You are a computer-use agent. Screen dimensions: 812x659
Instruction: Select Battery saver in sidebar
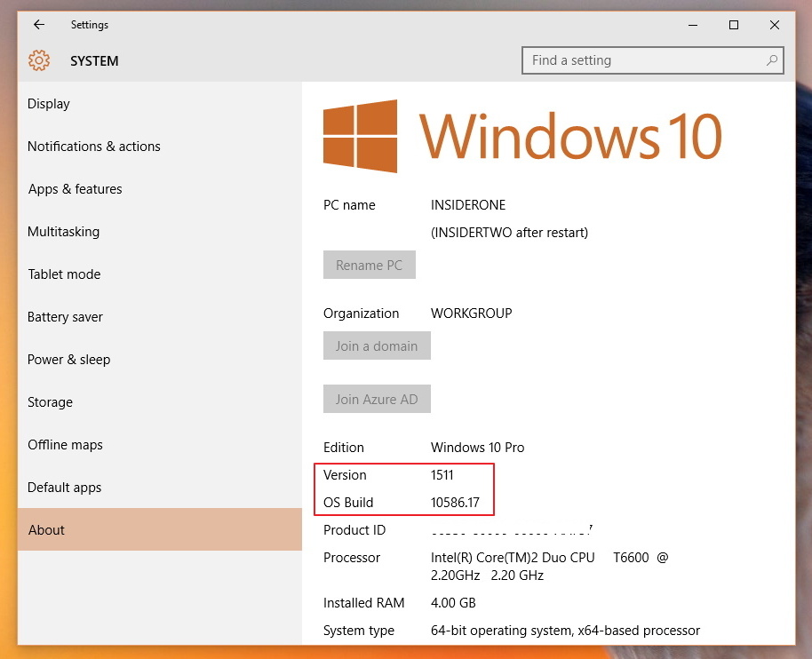(x=160, y=317)
